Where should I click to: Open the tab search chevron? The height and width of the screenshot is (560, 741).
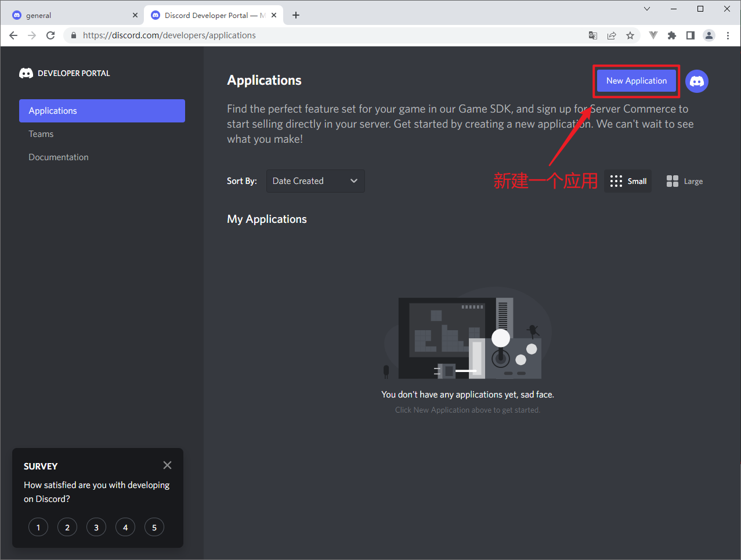[x=647, y=9]
